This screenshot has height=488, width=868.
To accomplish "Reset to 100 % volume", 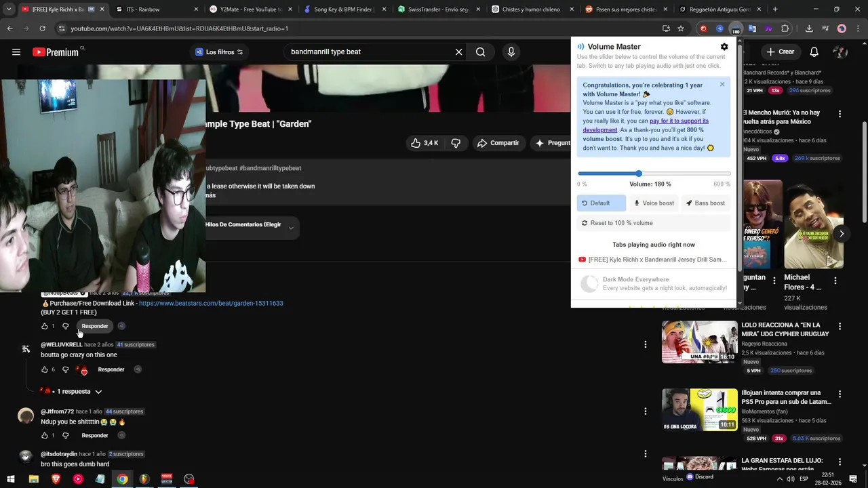I will (x=654, y=223).
